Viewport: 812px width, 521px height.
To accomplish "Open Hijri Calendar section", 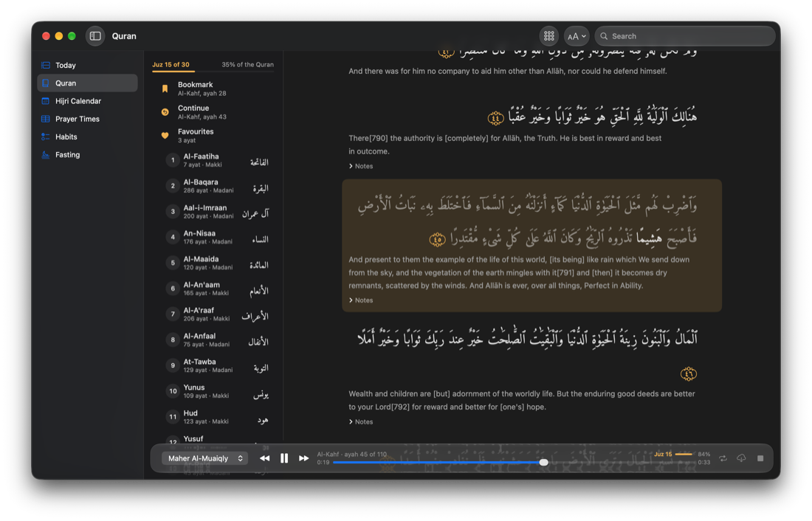I will (x=87, y=101).
